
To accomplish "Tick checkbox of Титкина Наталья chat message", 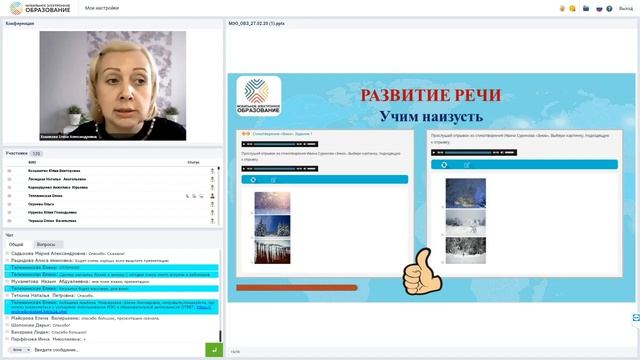I will tap(7, 295).
